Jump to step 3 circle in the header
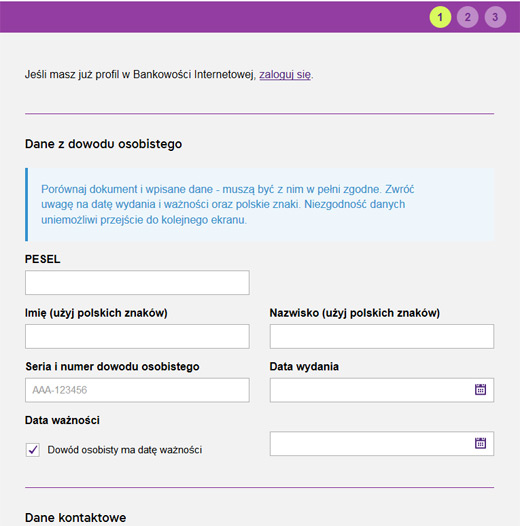Screen dimensions: 520x526 pos(495,17)
